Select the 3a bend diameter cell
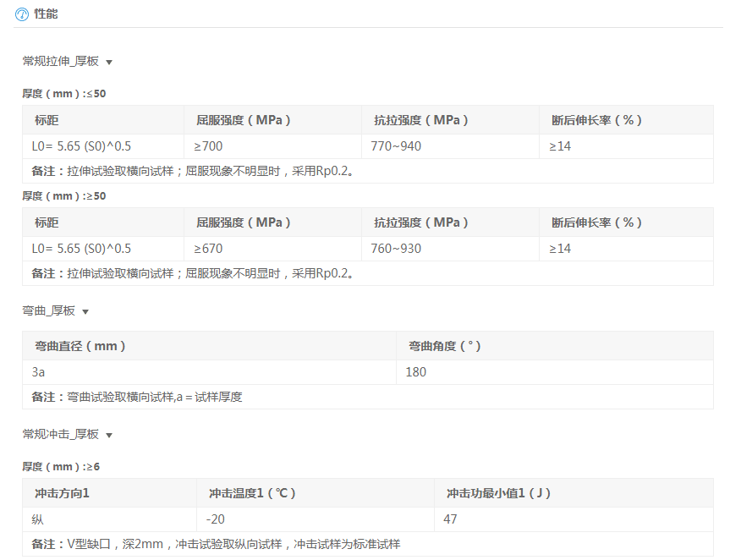730x560 pixels. [x=38, y=372]
